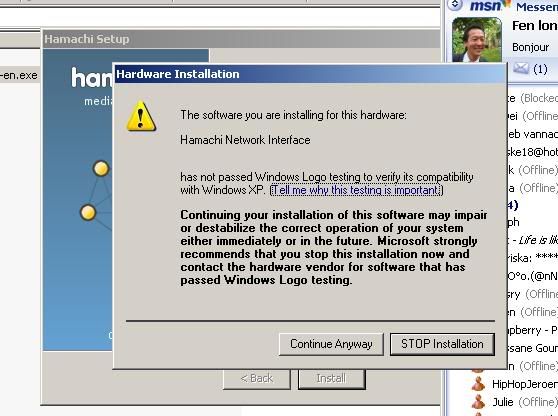Click the Hamachi Setup window title bar
The height and width of the screenshot is (416, 558).
[241, 39]
